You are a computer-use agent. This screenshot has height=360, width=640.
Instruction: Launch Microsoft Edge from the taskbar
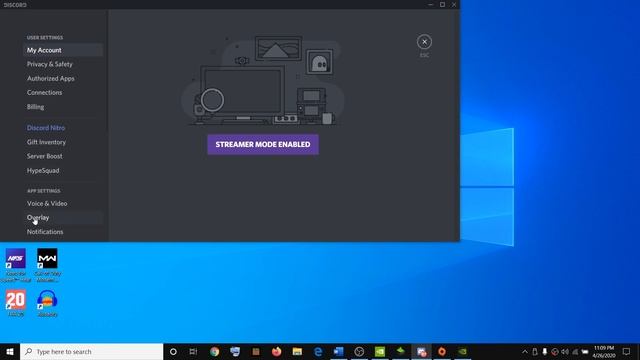tap(318, 351)
